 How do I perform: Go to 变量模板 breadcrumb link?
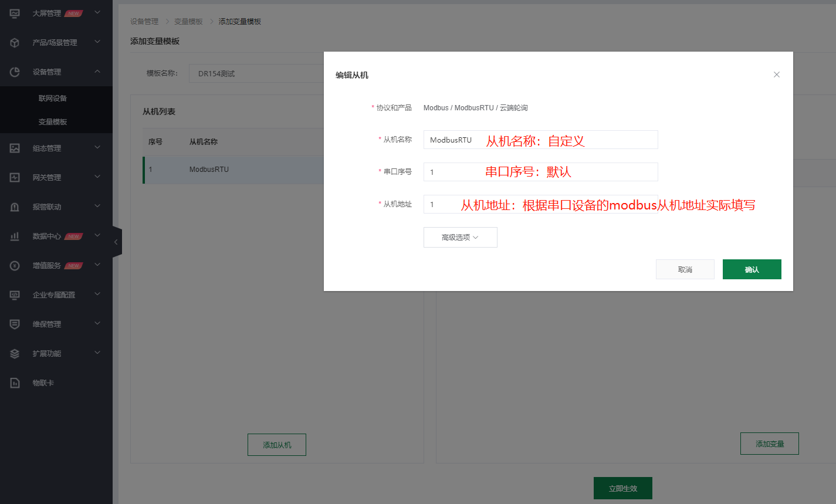pyautogui.click(x=188, y=22)
